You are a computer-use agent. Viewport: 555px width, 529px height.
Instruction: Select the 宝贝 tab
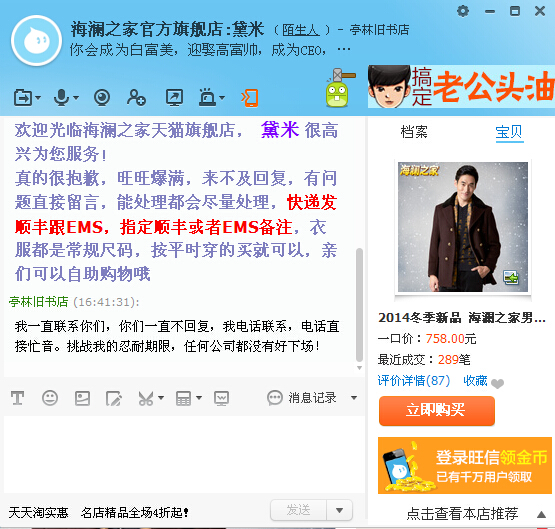tap(509, 132)
